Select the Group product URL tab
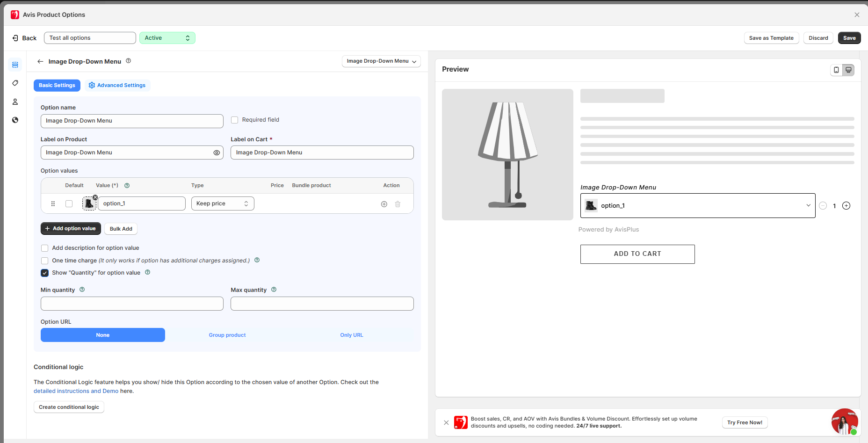Image resolution: width=868 pixels, height=443 pixels. coord(227,335)
